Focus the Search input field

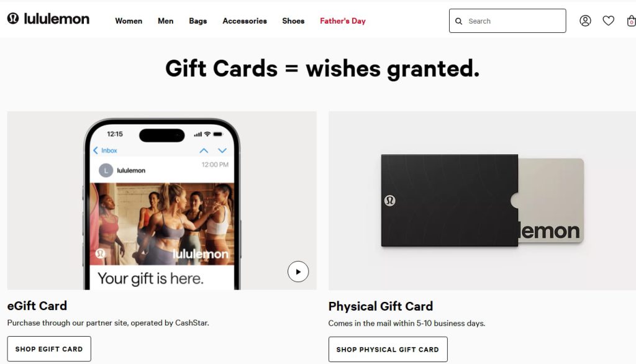tap(507, 21)
